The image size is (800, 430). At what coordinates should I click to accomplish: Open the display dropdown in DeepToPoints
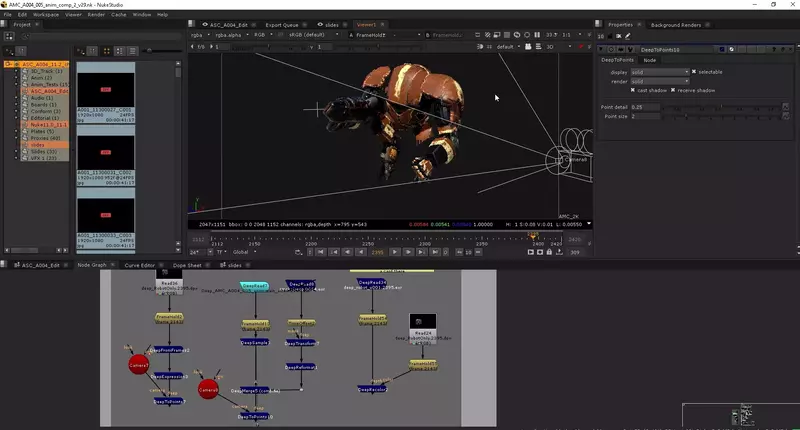click(x=660, y=72)
